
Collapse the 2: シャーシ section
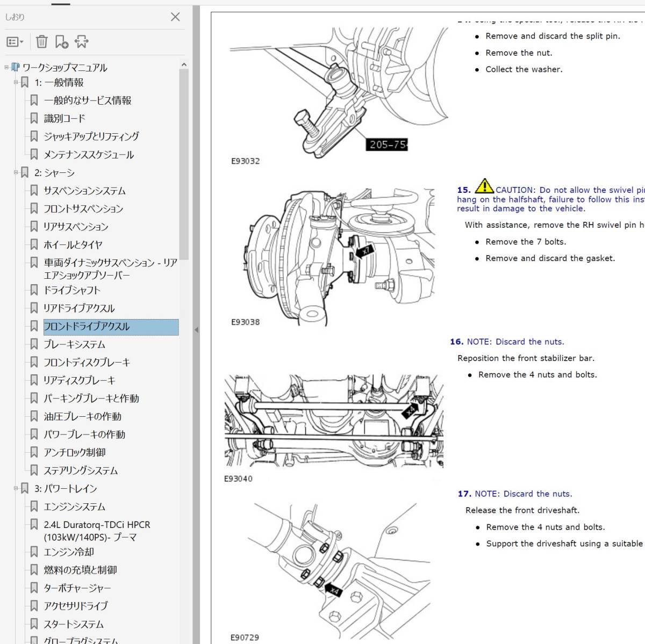point(16,173)
